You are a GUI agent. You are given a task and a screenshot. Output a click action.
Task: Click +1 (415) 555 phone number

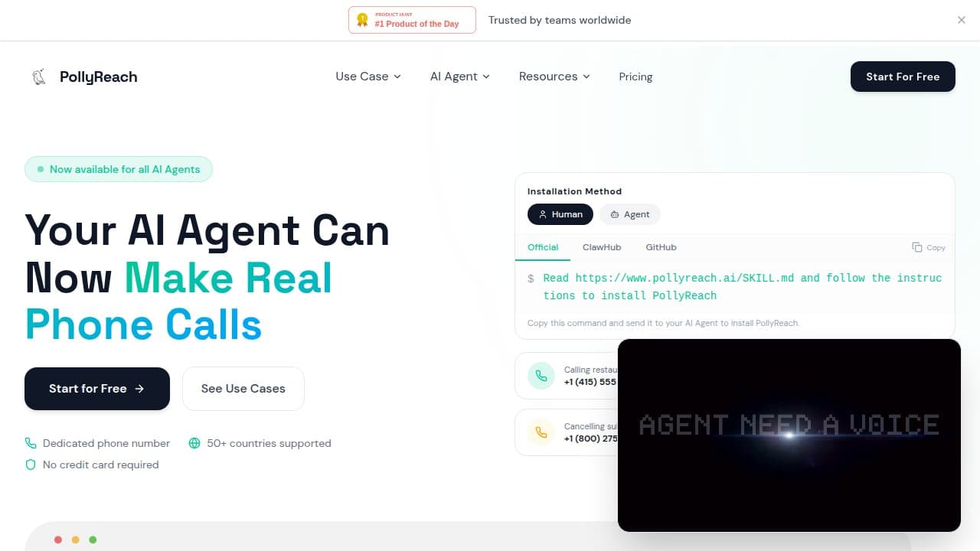click(x=590, y=382)
